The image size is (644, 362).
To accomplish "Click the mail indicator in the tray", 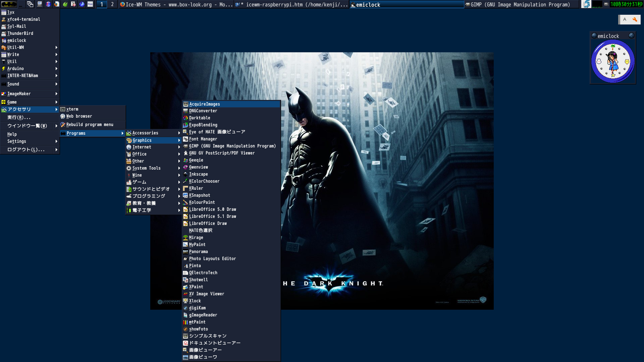I will [606, 4].
